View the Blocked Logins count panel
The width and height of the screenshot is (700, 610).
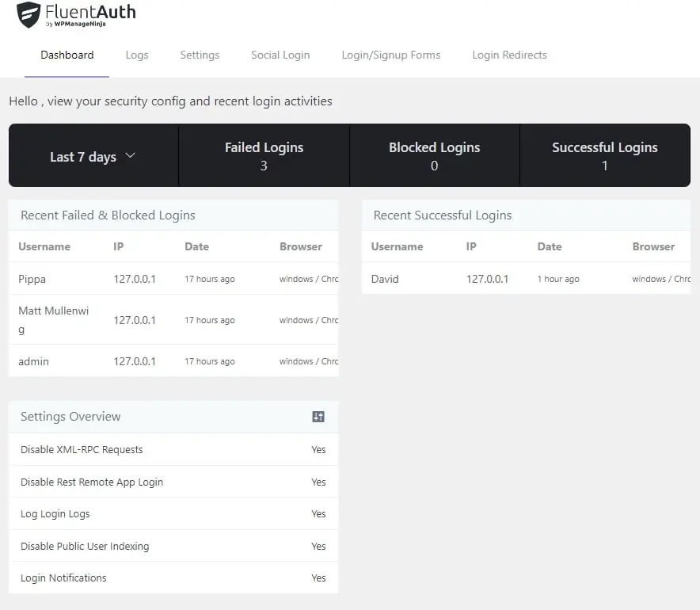(434, 155)
